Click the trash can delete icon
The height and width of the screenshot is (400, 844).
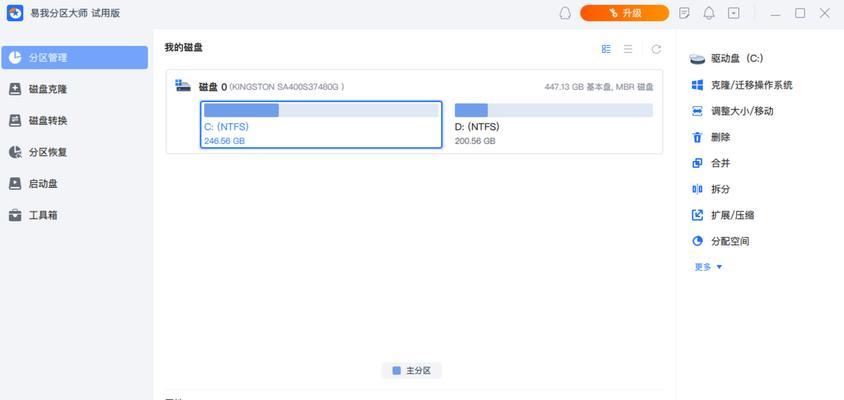pos(697,137)
